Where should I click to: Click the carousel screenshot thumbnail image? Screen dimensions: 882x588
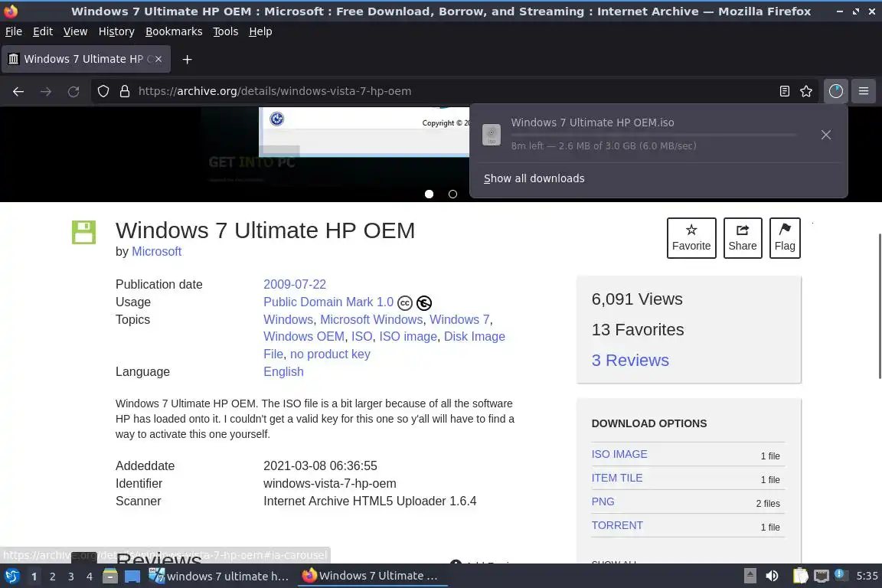pyautogui.click(x=364, y=132)
